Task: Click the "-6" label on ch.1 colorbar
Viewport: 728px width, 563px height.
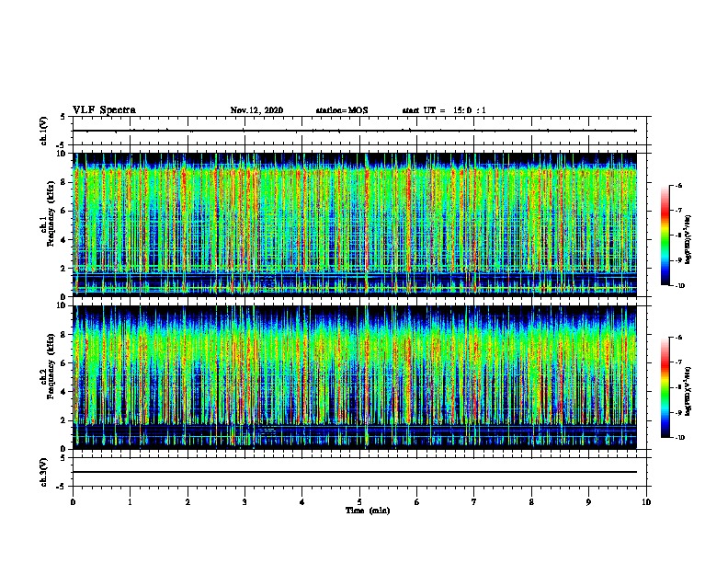Action: (x=678, y=186)
